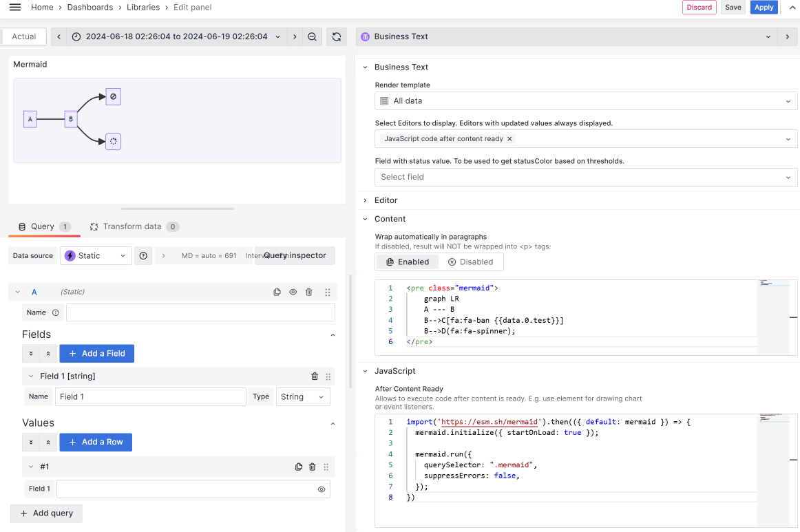Click the zoom out time range icon
800x532 pixels.
(x=313, y=37)
